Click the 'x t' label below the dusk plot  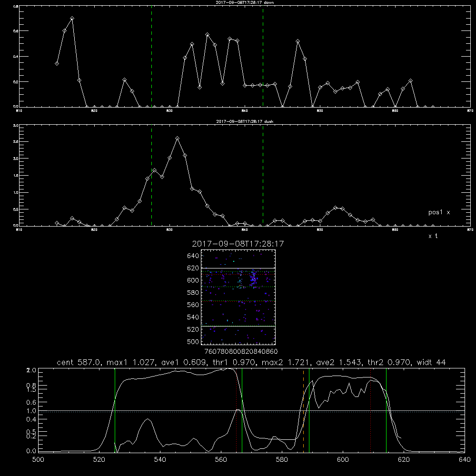click(433, 236)
